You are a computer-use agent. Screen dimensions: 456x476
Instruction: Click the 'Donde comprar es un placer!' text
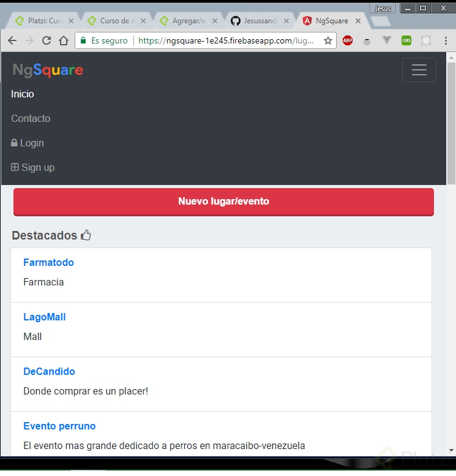click(86, 391)
